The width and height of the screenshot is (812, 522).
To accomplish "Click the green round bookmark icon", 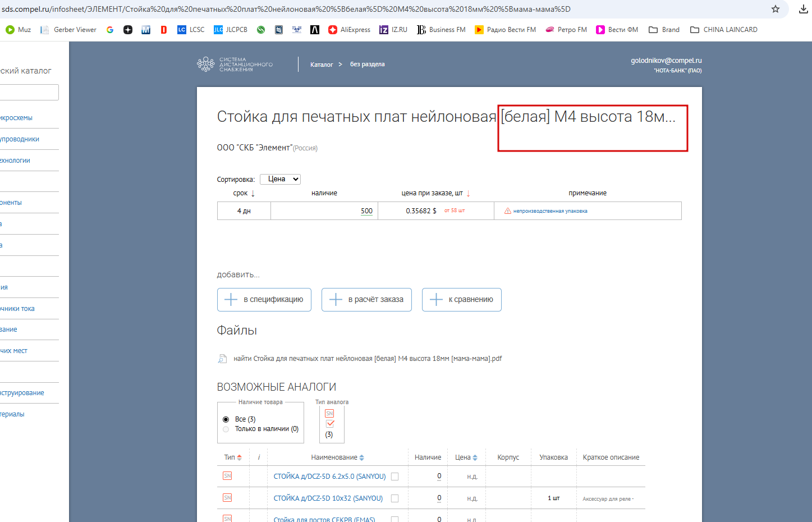I will click(x=261, y=30).
